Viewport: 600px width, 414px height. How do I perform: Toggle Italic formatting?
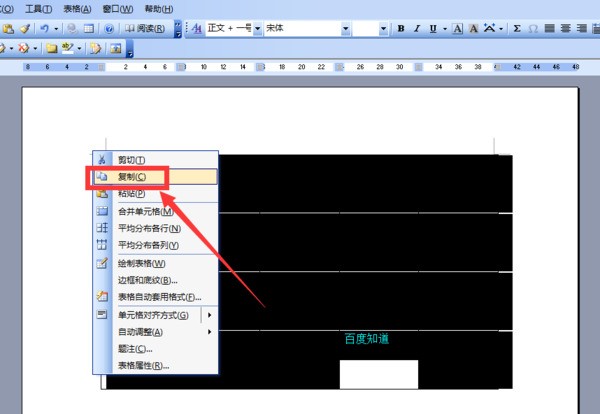(417, 29)
